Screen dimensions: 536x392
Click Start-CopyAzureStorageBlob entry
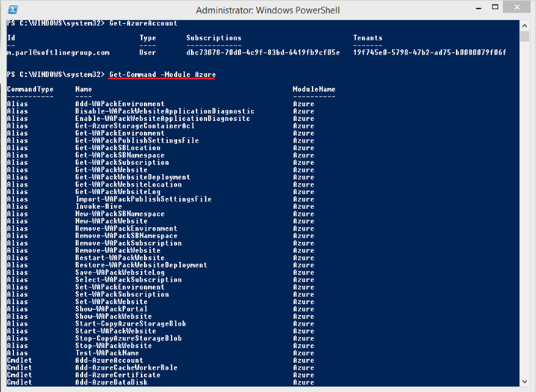[x=131, y=324]
